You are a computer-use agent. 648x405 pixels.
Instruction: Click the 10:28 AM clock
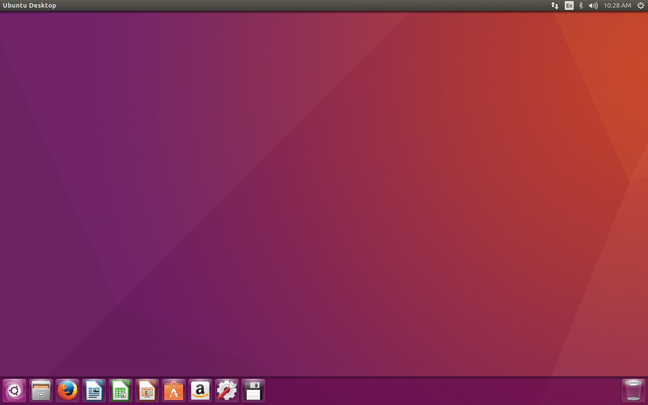(617, 5)
